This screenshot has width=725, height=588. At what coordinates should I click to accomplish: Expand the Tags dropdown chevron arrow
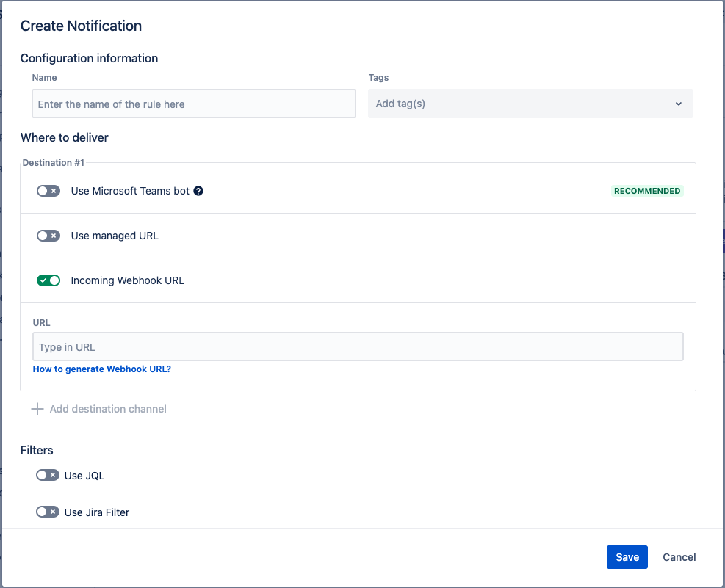pos(678,104)
